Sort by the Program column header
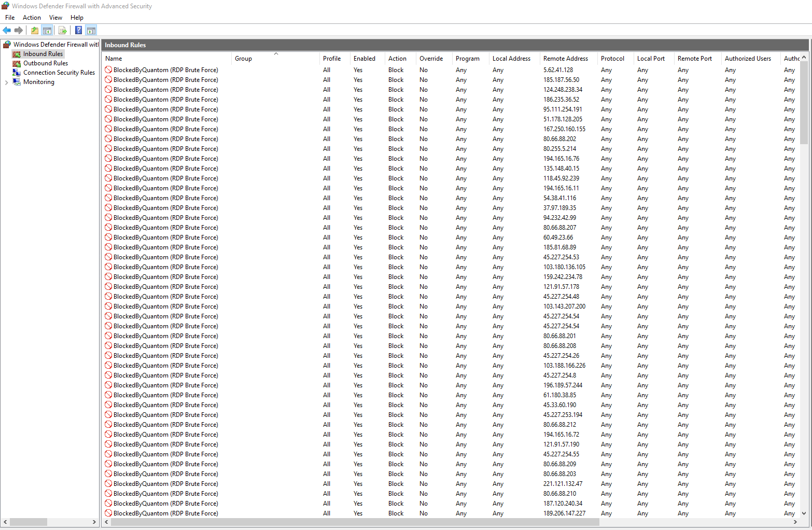The height and width of the screenshot is (530, 812). click(x=471, y=59)
